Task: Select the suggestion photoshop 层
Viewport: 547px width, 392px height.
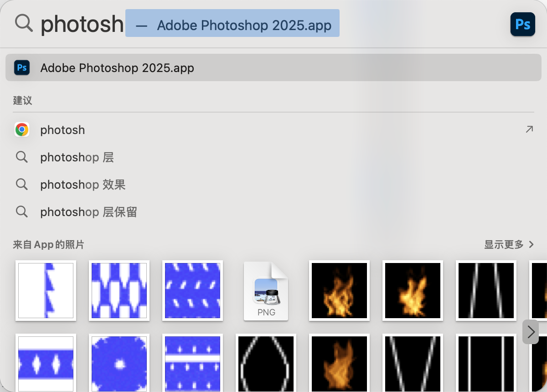Action: [x=77, y=157]
